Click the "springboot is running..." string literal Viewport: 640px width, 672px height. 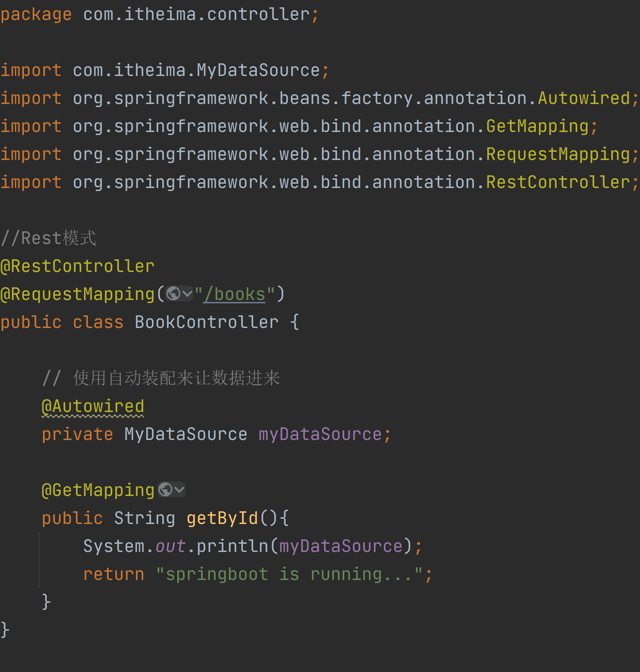[x=289, y=574]
